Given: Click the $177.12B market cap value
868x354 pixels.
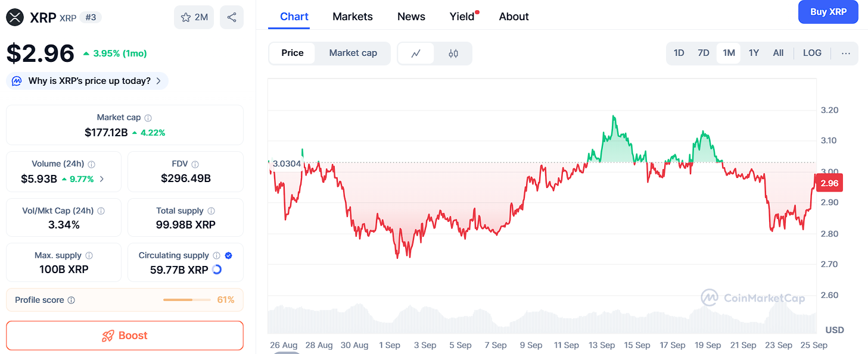Looking at the screenshot, I should pos(106,132).
